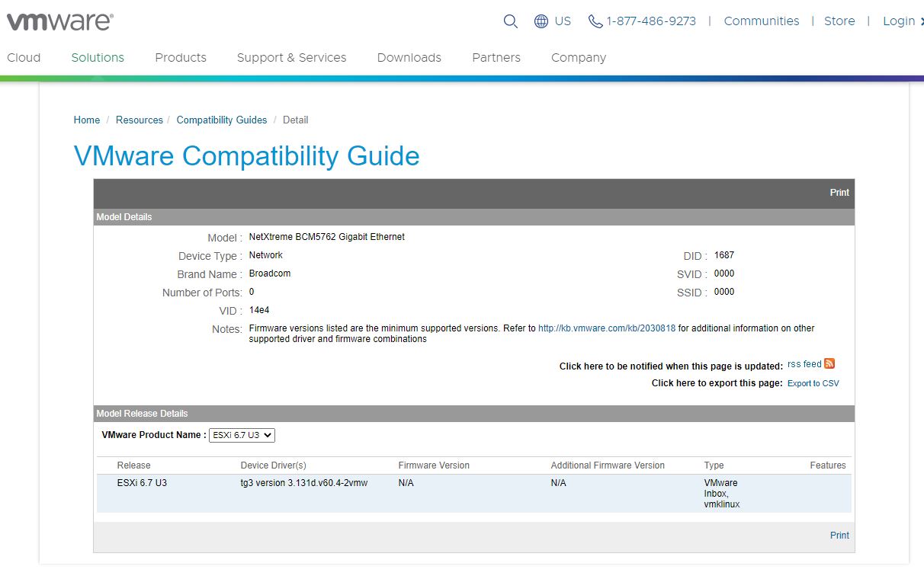This screenshot has height=579, width=924.
Task: Click Login in the header
Action: click(x=899, y=21)
